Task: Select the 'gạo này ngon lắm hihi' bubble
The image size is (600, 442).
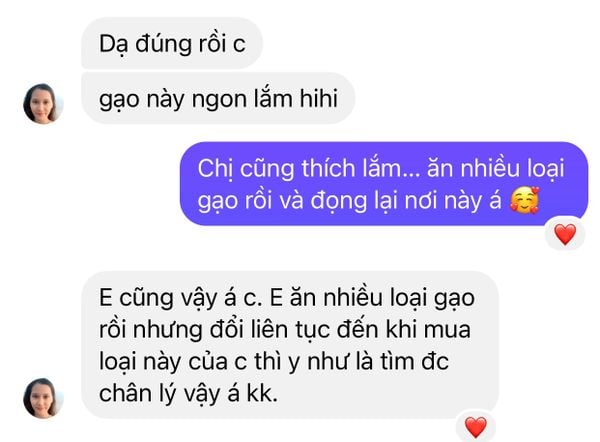Action: click(x=218, y=98)
